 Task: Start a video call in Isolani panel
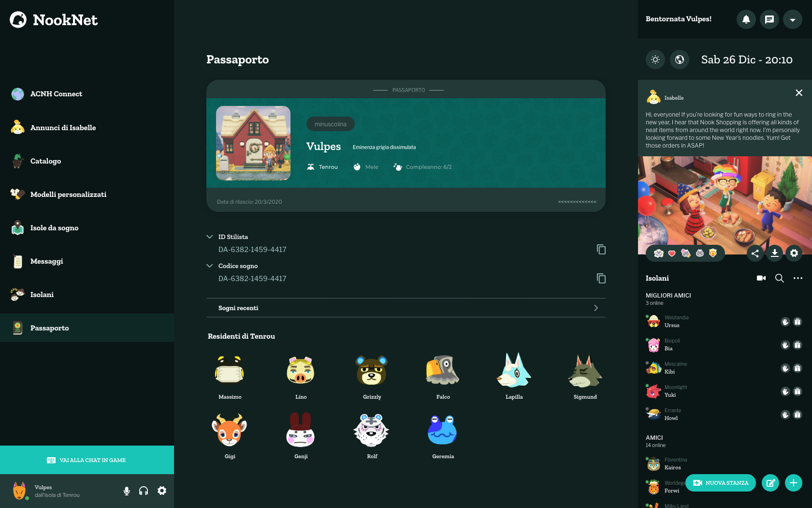coord(761,278)
